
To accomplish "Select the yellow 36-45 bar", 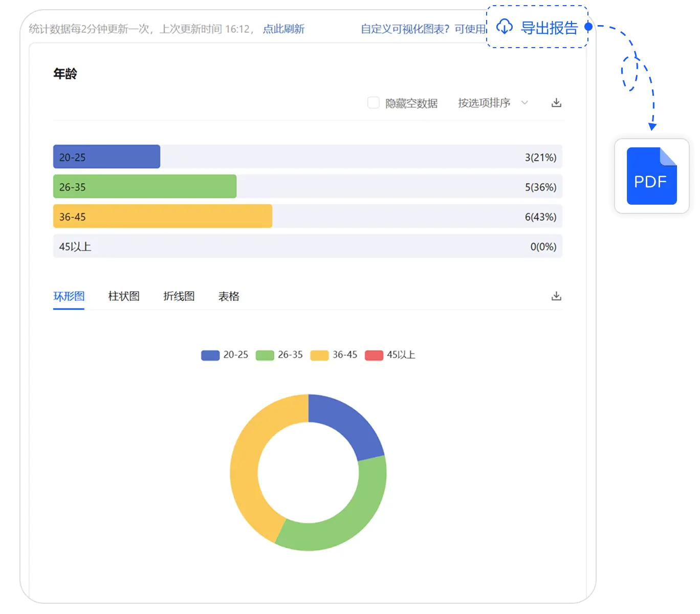I will (x=163, y=216).
